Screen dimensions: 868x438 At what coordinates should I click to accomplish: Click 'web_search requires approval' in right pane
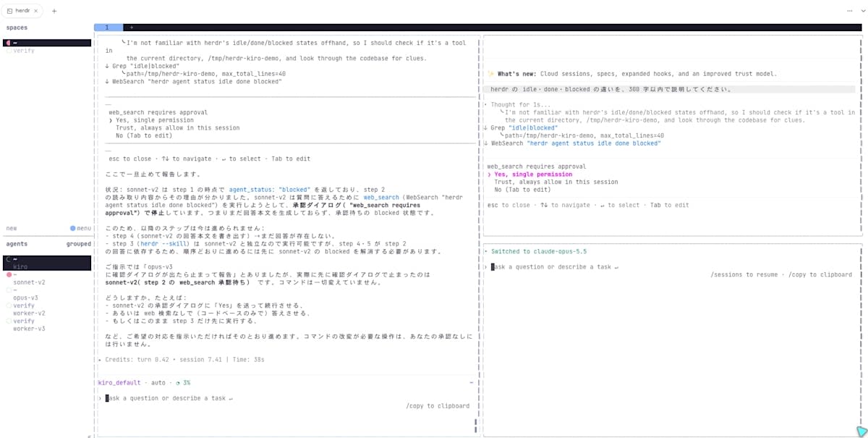click(x=537, y=167)
